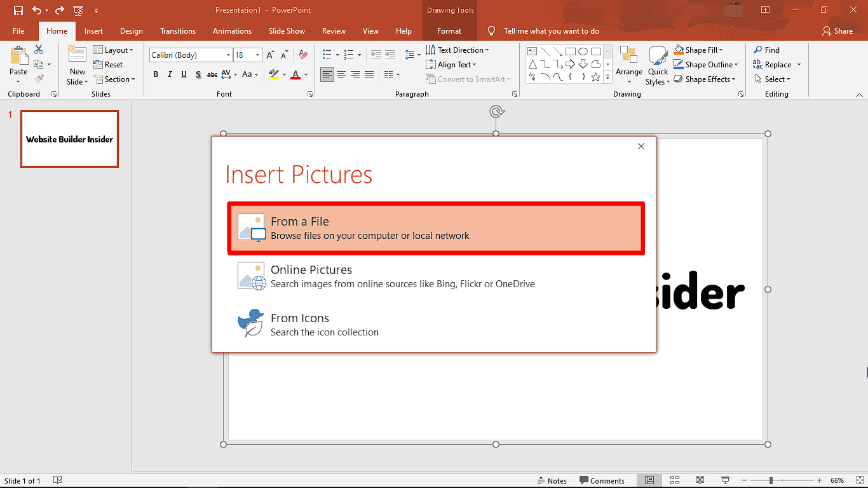Choose From a File in Insert Pictures
868x488 pixels.
pyautogui.click(x=435, y=227)
